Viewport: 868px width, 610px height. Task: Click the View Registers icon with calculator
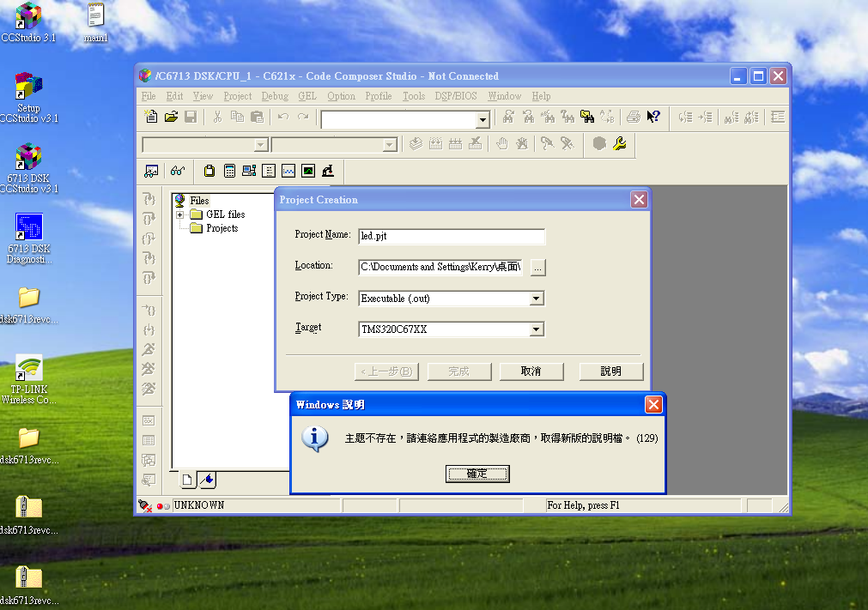(x=229, y=171)
